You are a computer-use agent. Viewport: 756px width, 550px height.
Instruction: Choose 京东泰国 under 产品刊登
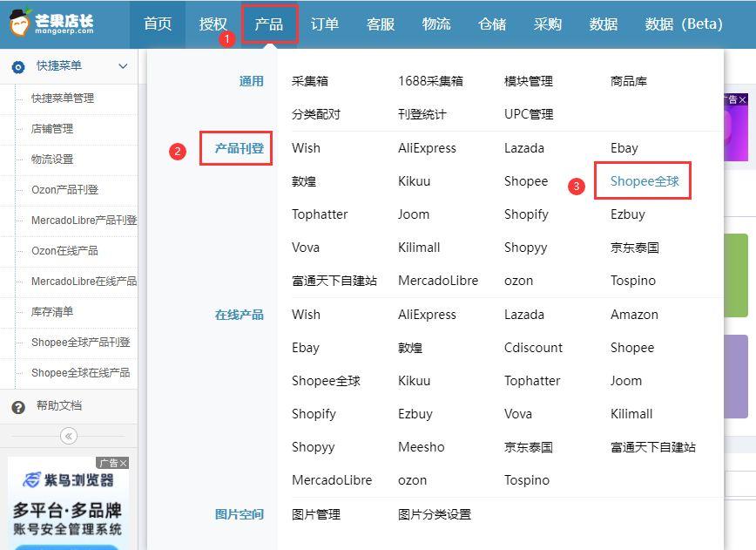[634, 248]
